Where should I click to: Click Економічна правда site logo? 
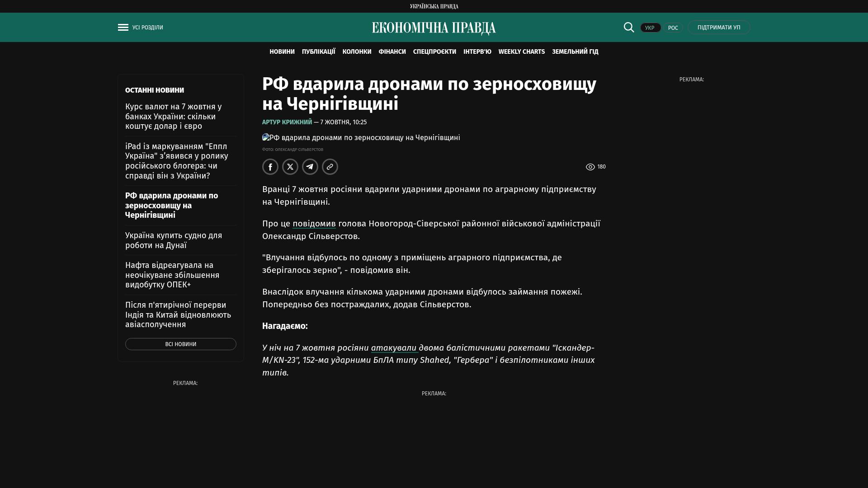coord(434,28)
